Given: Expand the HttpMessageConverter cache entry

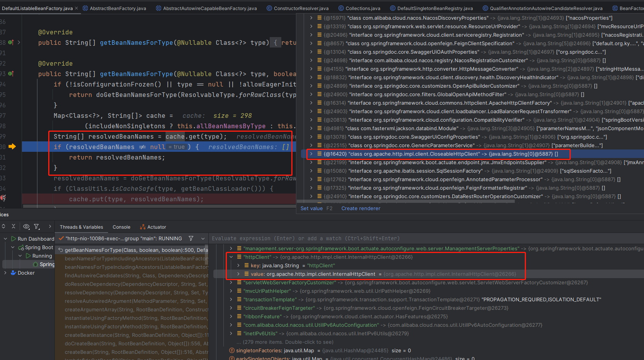Looking at the screenshot, I should (x=311, y=69).
